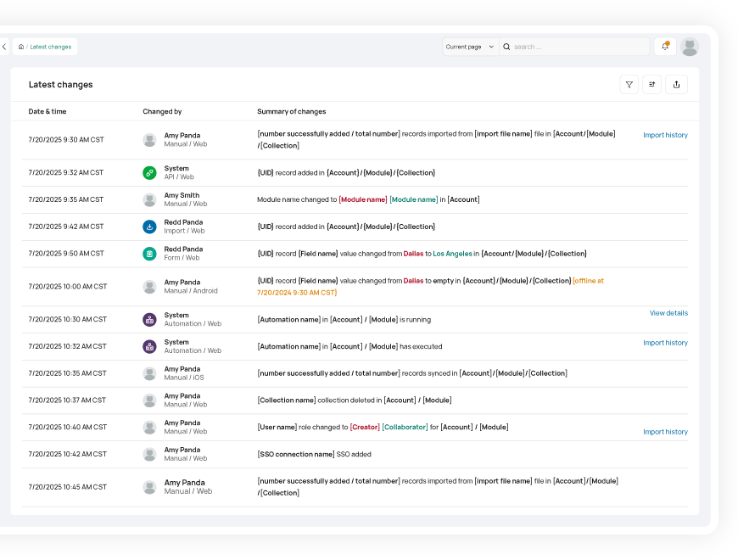Image resolution: width=738 pixels, height=560 pixels.
Task: Open the notifications bell
Action: tap(665, 47)
